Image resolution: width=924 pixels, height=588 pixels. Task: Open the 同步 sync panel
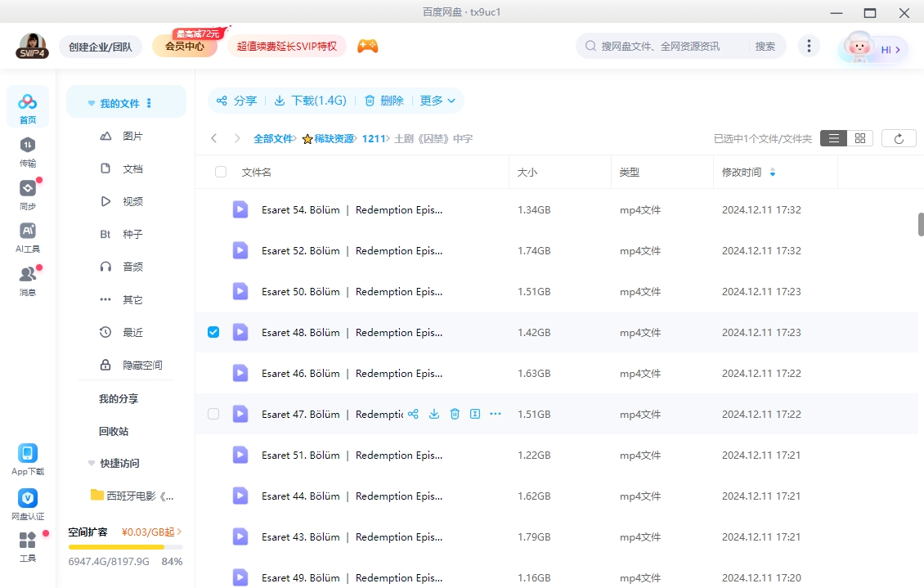[x=27, y=195]
